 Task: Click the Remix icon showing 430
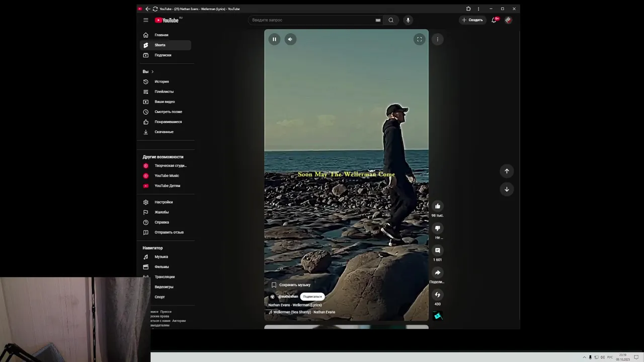click(x=437, y=295)
